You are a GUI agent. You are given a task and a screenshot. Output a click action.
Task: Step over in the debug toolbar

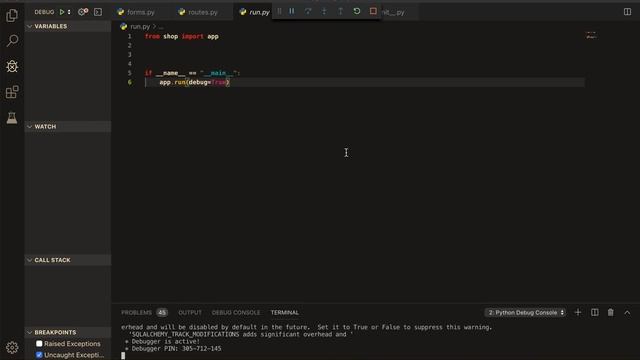point(308,11)
